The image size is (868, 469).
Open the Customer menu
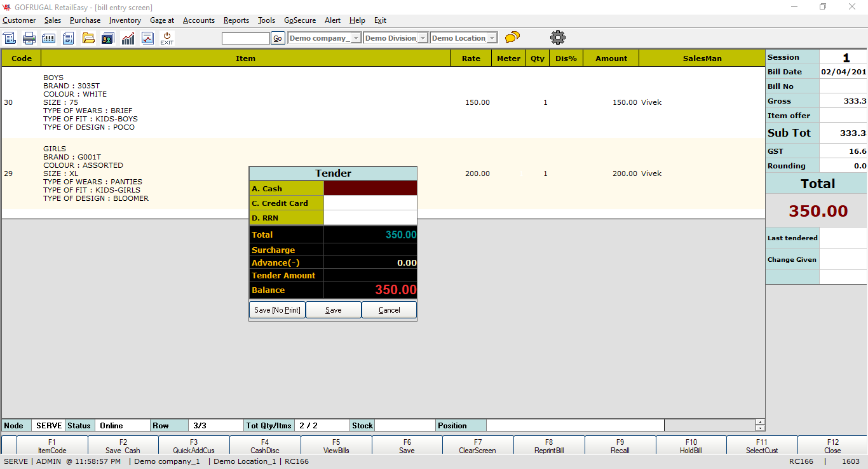point(19,20)
